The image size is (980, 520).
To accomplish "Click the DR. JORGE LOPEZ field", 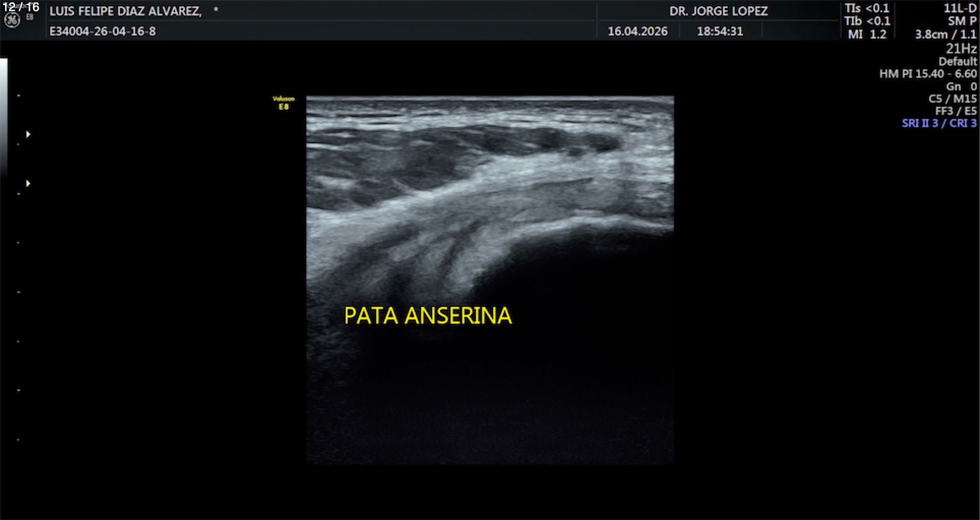I will (x=718, y=11).
